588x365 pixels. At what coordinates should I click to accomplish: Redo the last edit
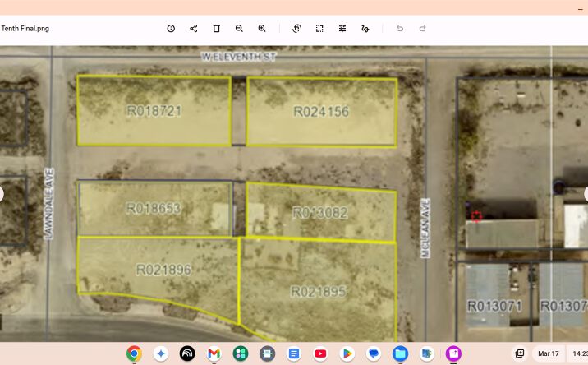click(x=423, y=29)
